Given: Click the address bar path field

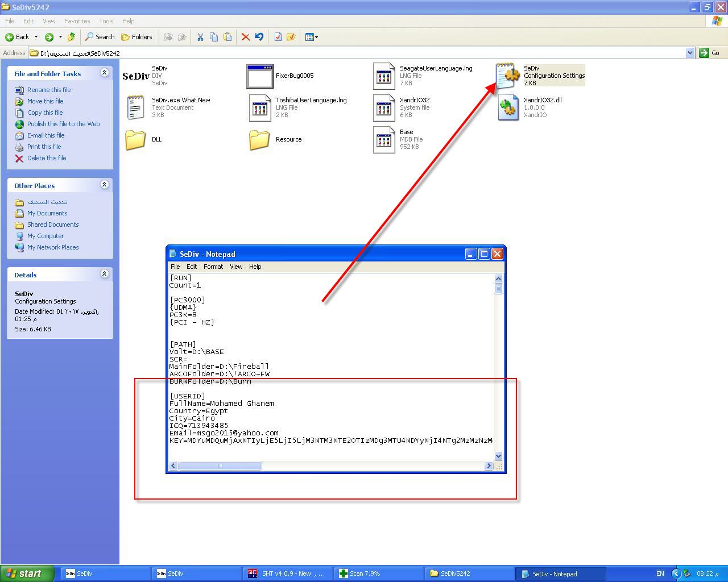Looking at the screenshot, I should [x=357, y=53].
